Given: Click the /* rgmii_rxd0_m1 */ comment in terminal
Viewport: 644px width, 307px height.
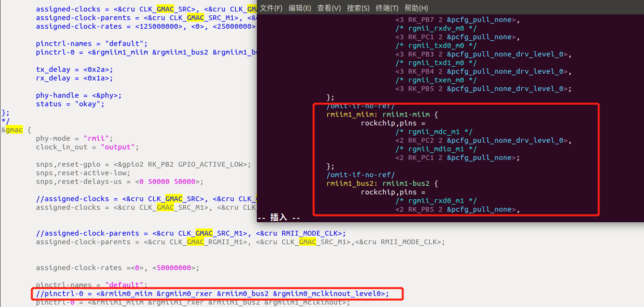Looking at the screenshot, I should (x=436, y=201).
